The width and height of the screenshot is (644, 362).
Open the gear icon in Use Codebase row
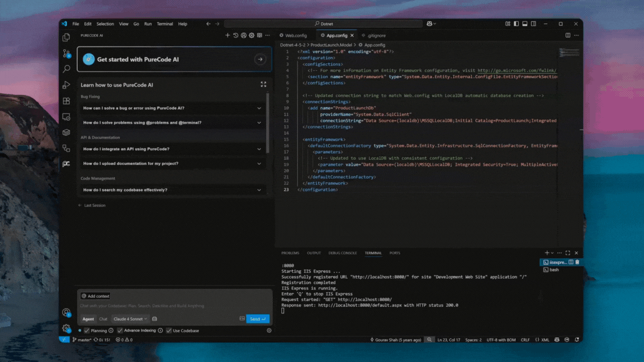269,330
